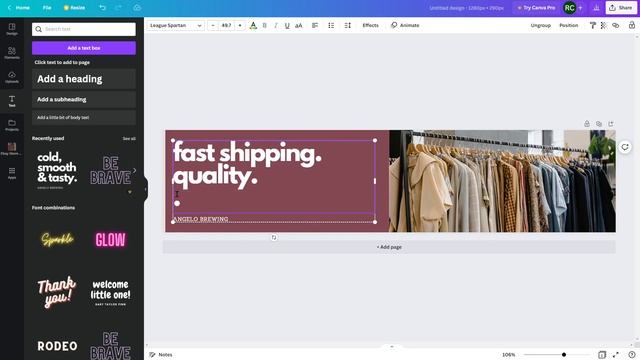This screenshot has width=640, height=360.
Task: Toggle uppercase text formatting
Action: coord(299,25)
